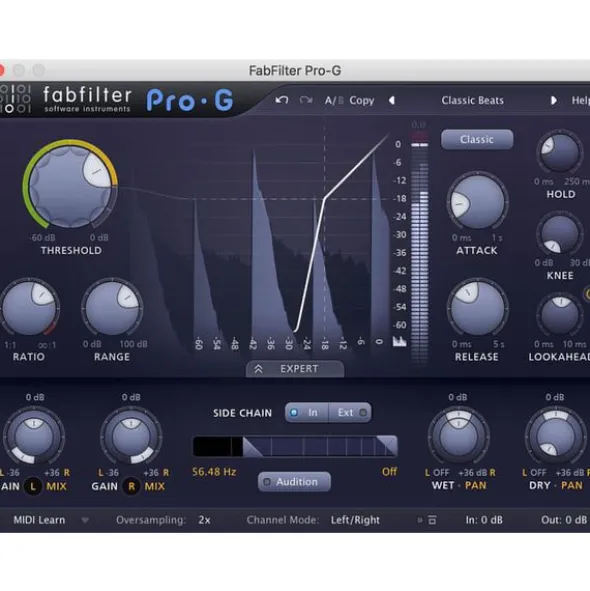Click the GAIN label beside R button
This screenshot has width=590, height=591.
click(x=104, y=486)
